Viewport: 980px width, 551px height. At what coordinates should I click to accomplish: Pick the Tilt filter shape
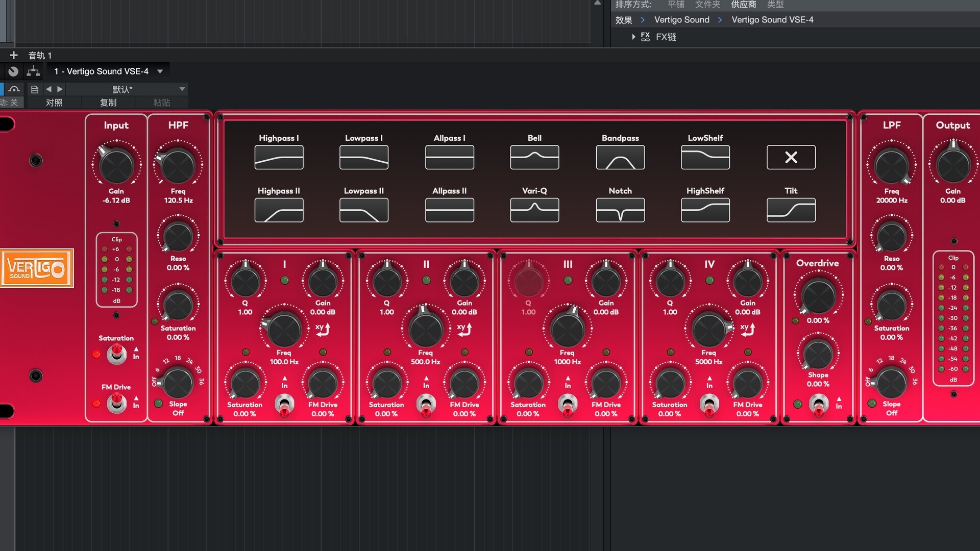[x=791, y=210]
